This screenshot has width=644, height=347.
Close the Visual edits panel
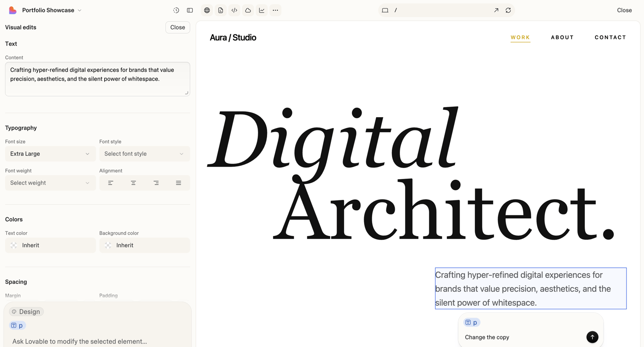(178, 27)
